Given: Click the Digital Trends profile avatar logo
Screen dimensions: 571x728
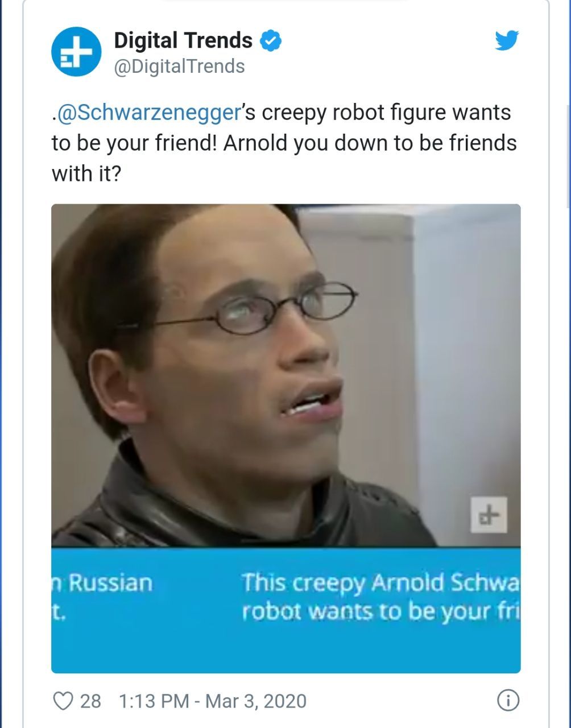Looking at the screenshot, I should (76, 51).
